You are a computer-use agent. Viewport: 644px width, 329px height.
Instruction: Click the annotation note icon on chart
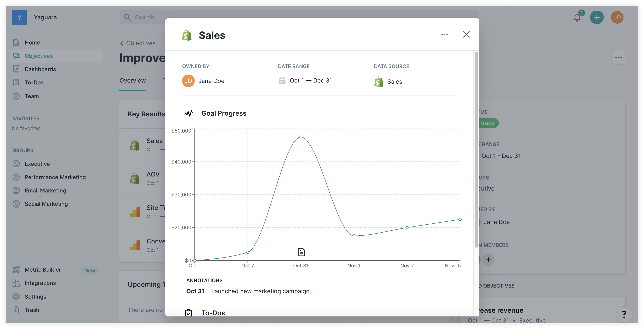tap(301, 252)
